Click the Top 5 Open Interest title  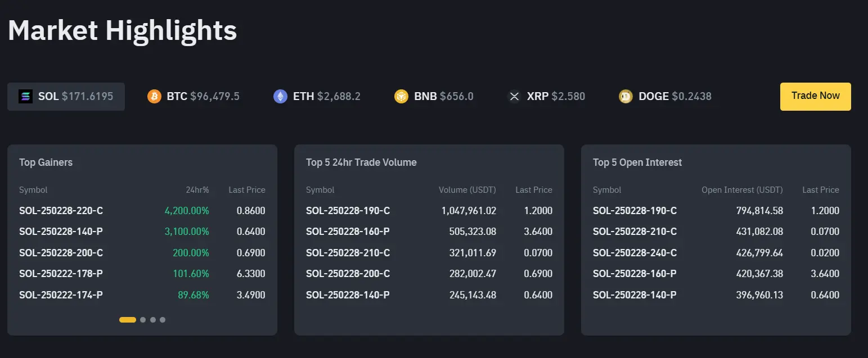[637, 162]
